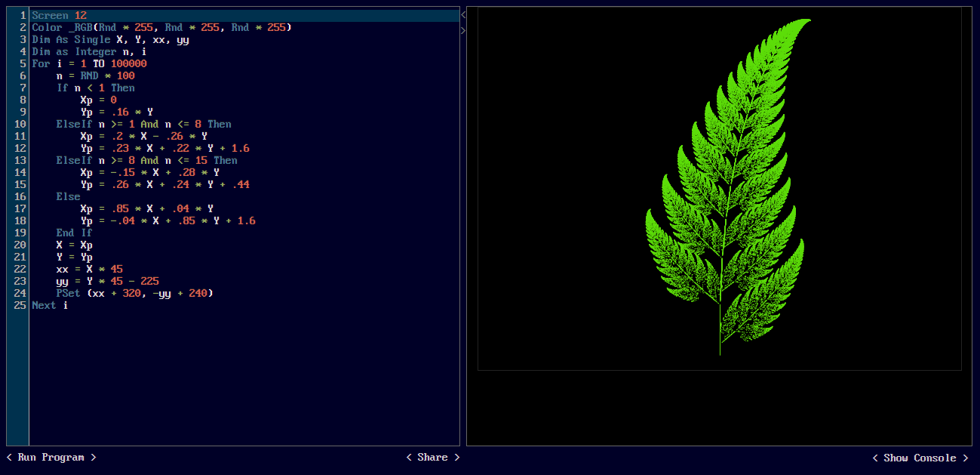This screenshot has width=980, height=475.
Task: Click 'ElseIf n >= 1 And n <= 8 Then'
Action: point(143,124)
